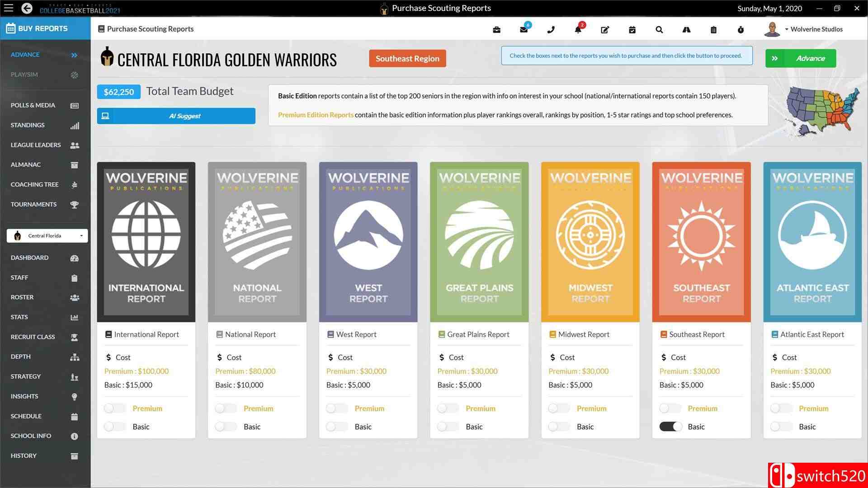This screenshot has height=488, width=868.
Task: Click the orange Southeast Region badge
Action: [x=407, y=58]
